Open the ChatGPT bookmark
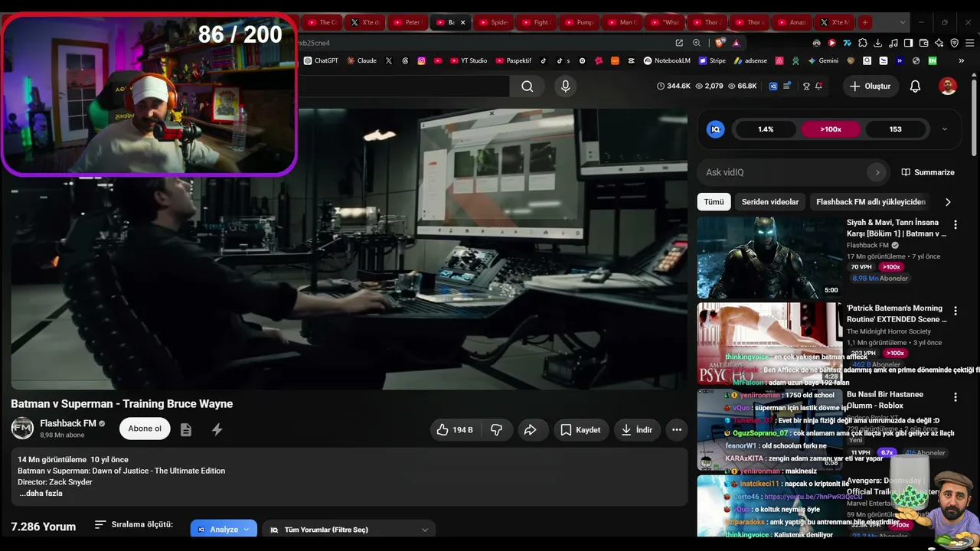Viewport: 980px width, 551px height. tap(321, 60)
